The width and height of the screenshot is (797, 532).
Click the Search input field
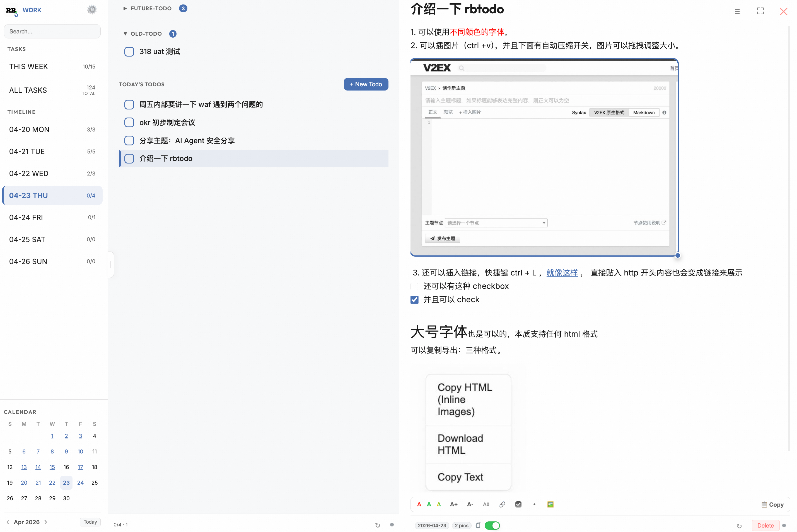pyautogui.click(x=52, y=31)
